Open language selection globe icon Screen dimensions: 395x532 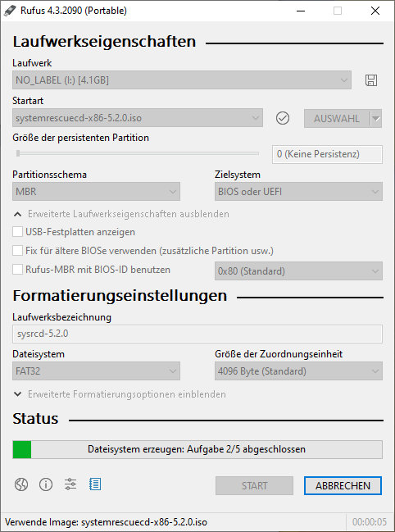point(21,484)
